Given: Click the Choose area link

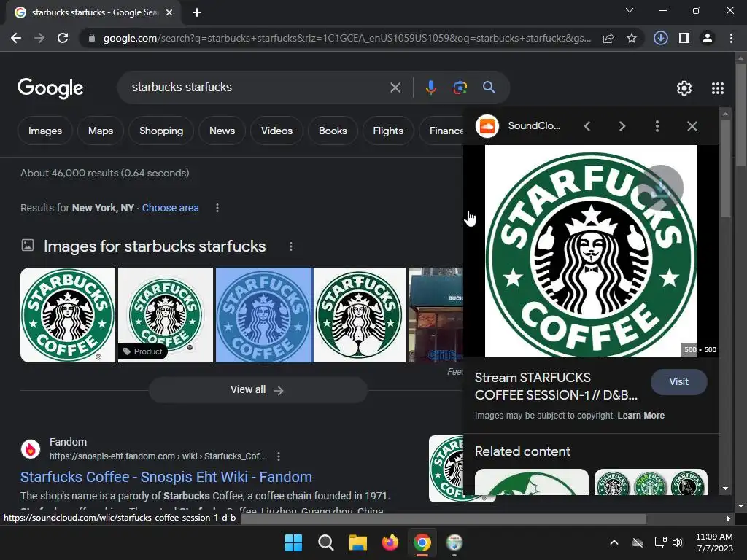Looking at the screenshot, I should [170, 208].
